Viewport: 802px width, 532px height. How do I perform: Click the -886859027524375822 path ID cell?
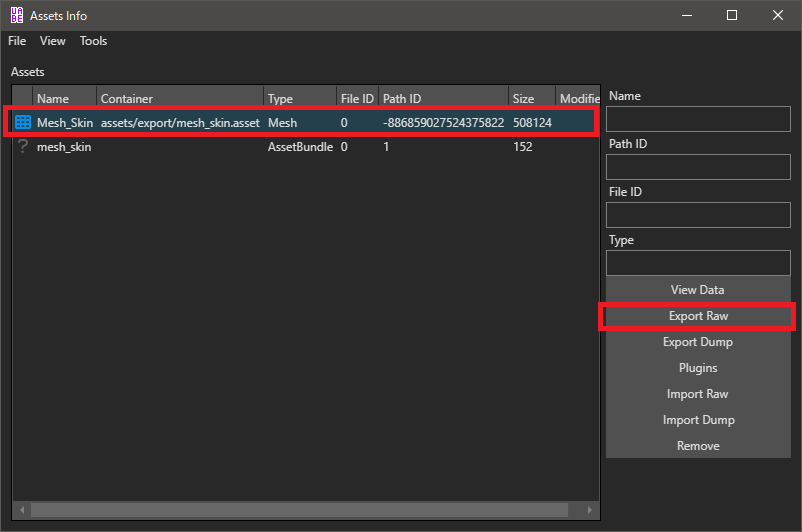(x=443, y=123)
